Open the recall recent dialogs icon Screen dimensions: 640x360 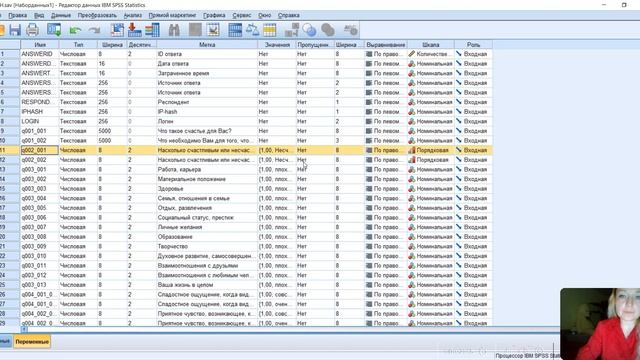[54, 30]
